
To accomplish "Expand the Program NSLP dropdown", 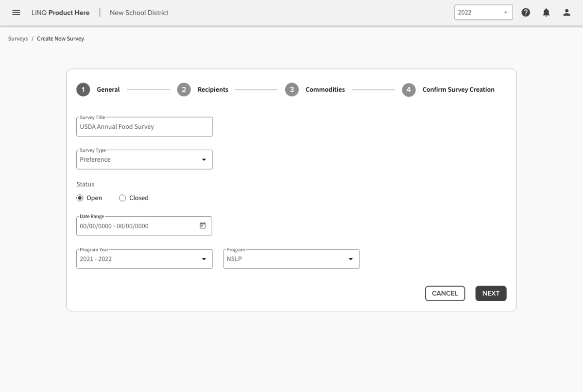I will click(291, 259).
